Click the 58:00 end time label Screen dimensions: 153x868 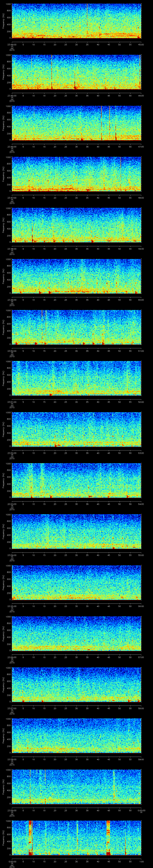click(x=141, y=708)
